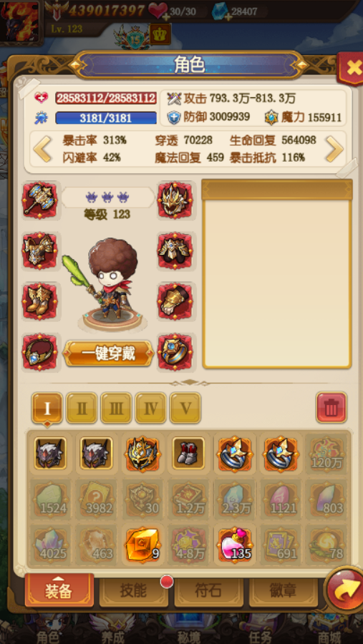This screenshot has width=363, height=644.
Task: Click the 一键穿戴 auto-equip button
Action: 109,354
